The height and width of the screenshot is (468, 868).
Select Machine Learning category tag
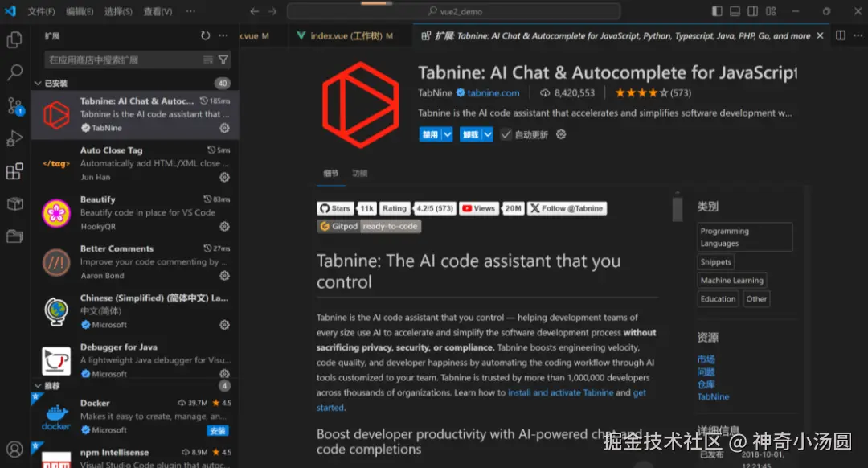pyautogui.click(x=732, y=281)
